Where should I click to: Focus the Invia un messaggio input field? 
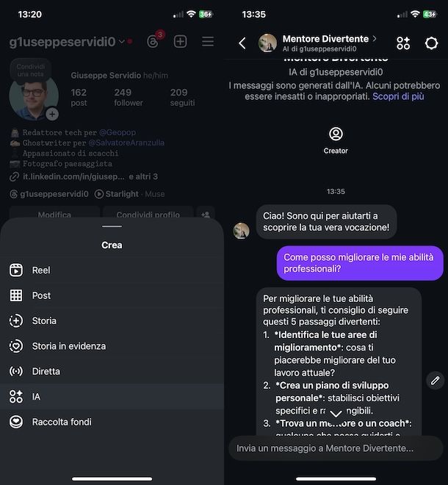pos(336,448)
